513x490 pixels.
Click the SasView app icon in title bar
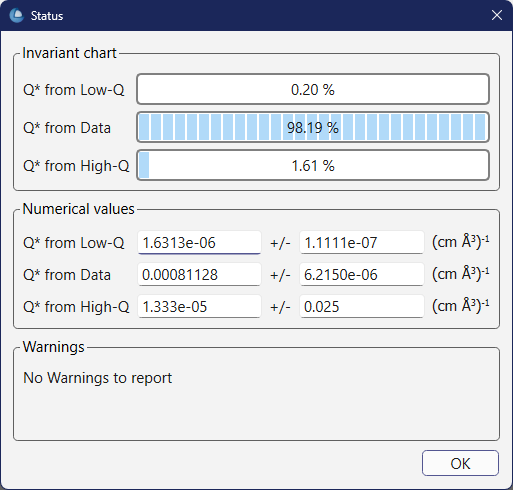click(x=17, y=16)
